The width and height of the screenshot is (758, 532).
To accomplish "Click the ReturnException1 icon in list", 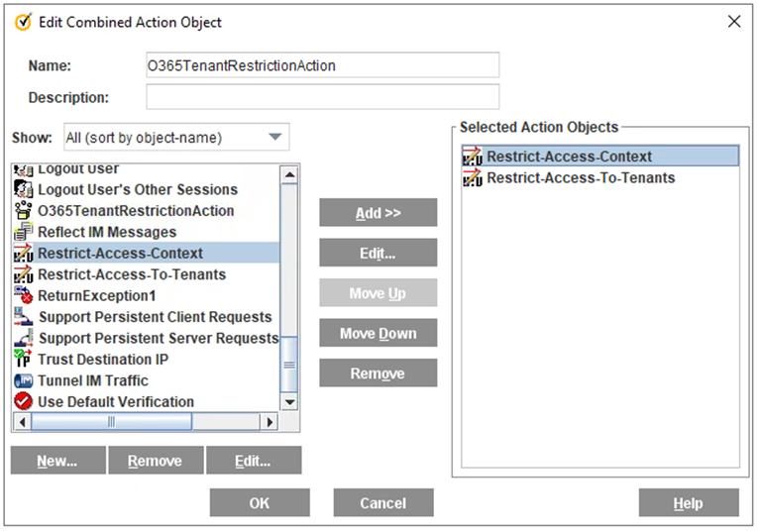I will (x=23, y=295).
